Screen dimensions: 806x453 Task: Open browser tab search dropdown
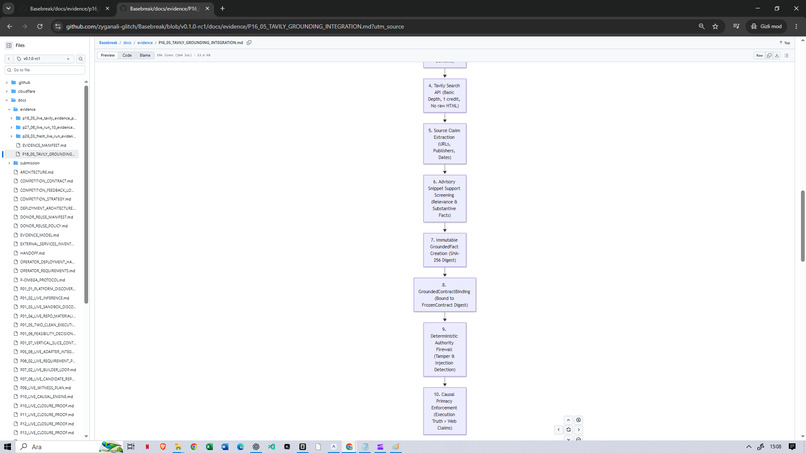8,8
